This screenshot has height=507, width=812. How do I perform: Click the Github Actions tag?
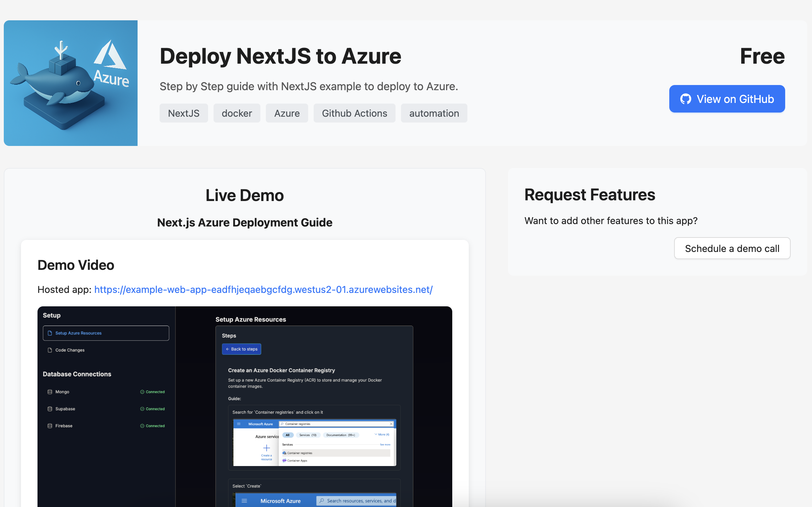pyautogui.click(x=354, y=113)
